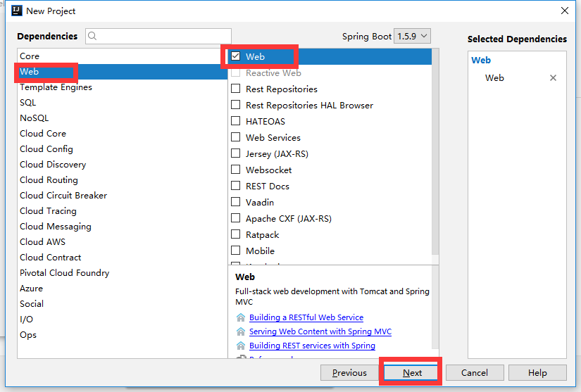Check the Vaadin dependency
Screen dimensions: 581x392
(x=236, y=202)
